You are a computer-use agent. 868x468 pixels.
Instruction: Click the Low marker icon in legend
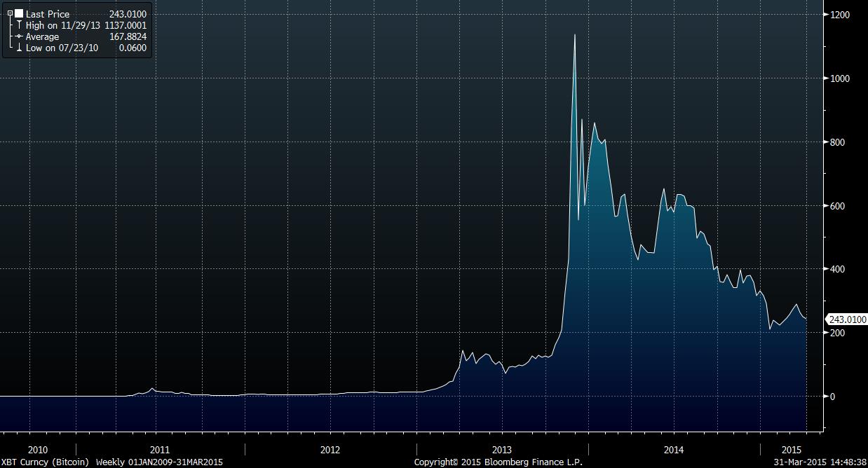pyautogui.click(x=18, y=48)
